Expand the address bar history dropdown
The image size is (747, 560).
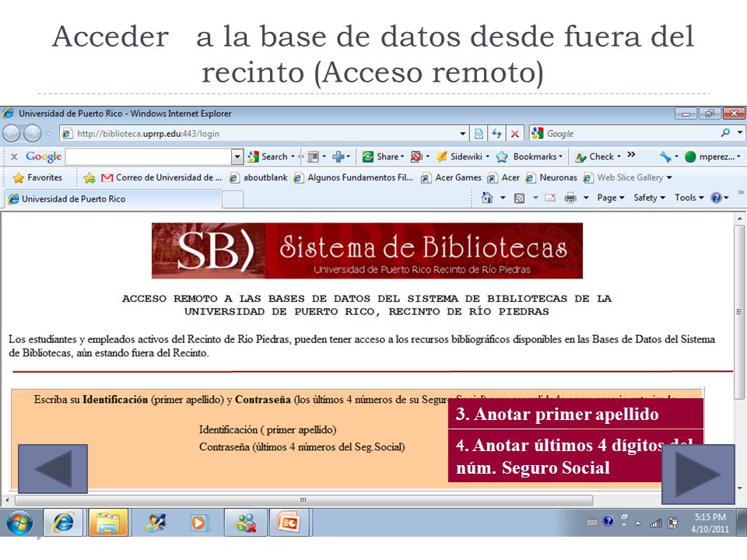click(462, 134)
